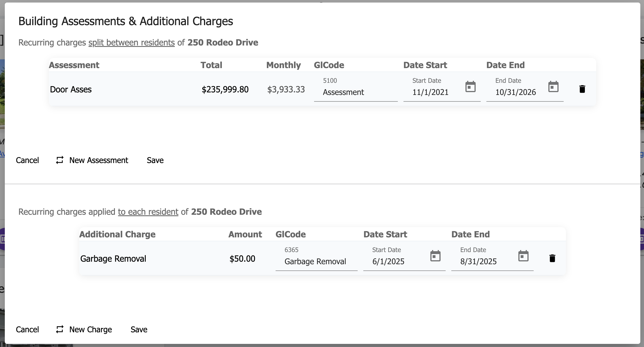The height and width of the screenshot is (347, 644).
Task: Save the assessments section
Action: point(155,160)
